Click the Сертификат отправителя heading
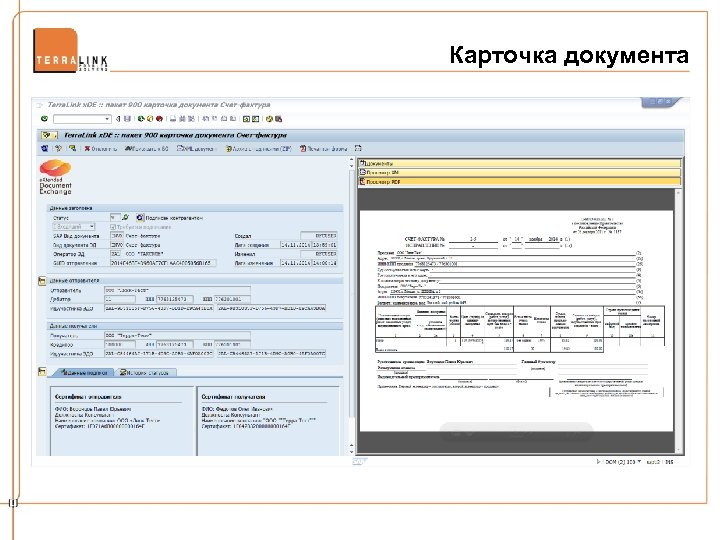Screen dimensions: 720x540 (x=88, y=396)
